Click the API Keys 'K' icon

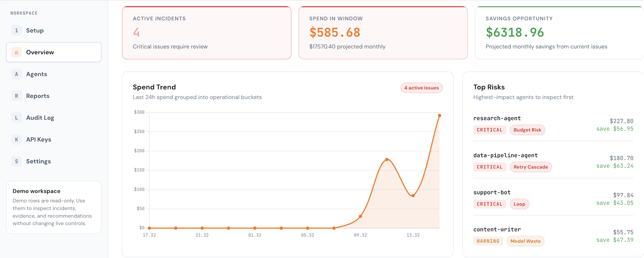17,139
